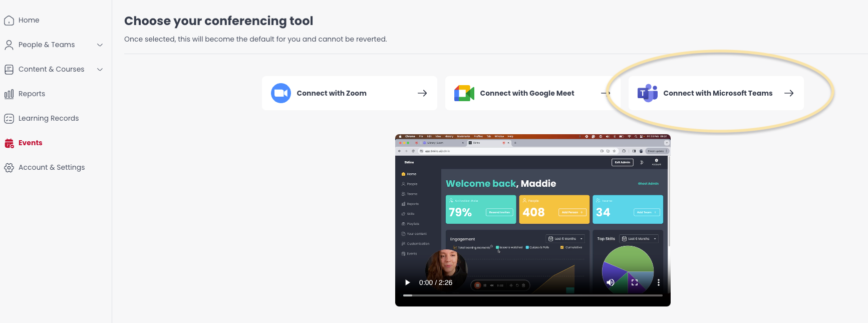This screenshot has width=868, height=323.
Task: Open Reports via bar chart icon
Action: [x=9, y=94]
